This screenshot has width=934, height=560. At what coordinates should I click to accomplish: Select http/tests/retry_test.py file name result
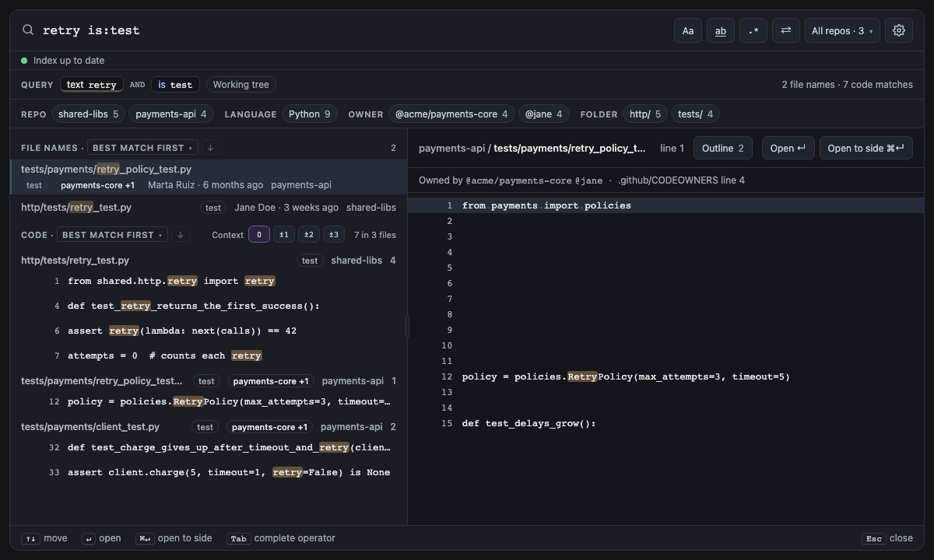click(x=209, y=208)
